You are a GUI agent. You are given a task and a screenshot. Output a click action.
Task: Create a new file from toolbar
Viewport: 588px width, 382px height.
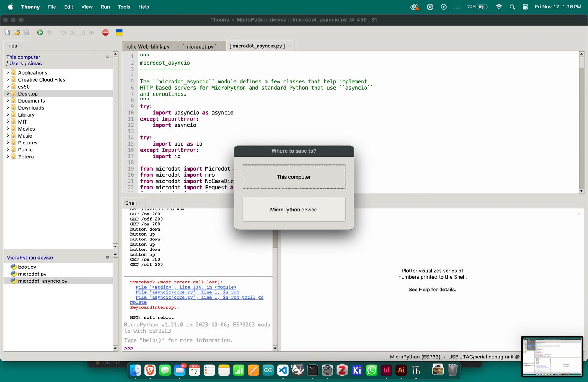7,33
